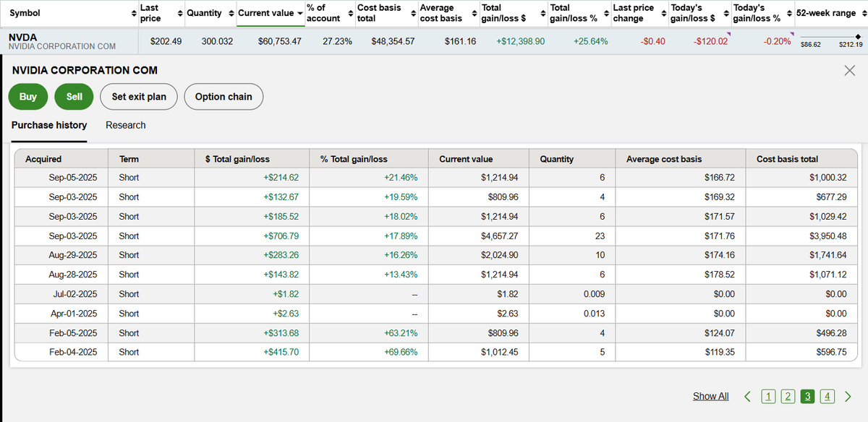Select current page 3

click(808, 396)
